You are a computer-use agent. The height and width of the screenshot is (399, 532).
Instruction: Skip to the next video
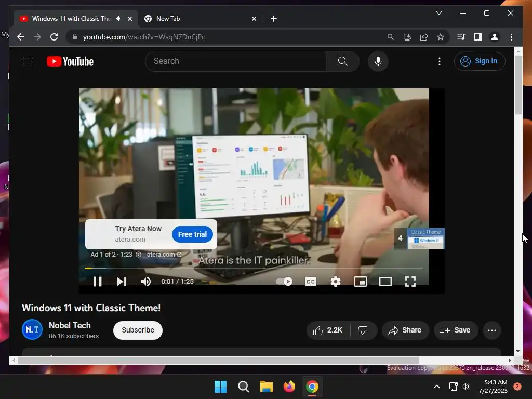122,281
